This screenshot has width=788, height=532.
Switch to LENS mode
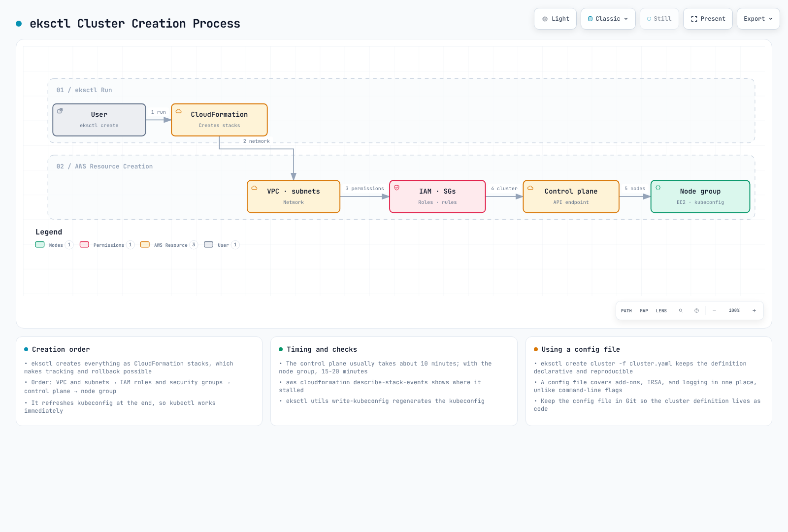[x=661, y=311]
